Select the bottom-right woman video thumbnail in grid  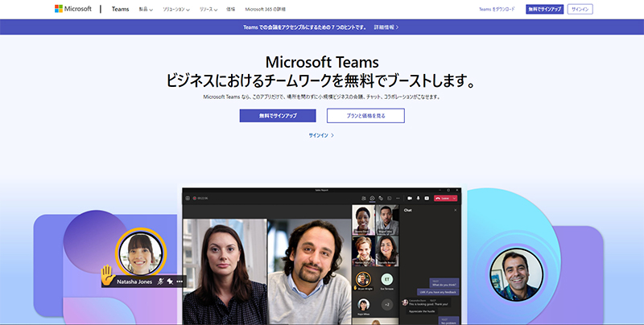(x=386, y=251)
